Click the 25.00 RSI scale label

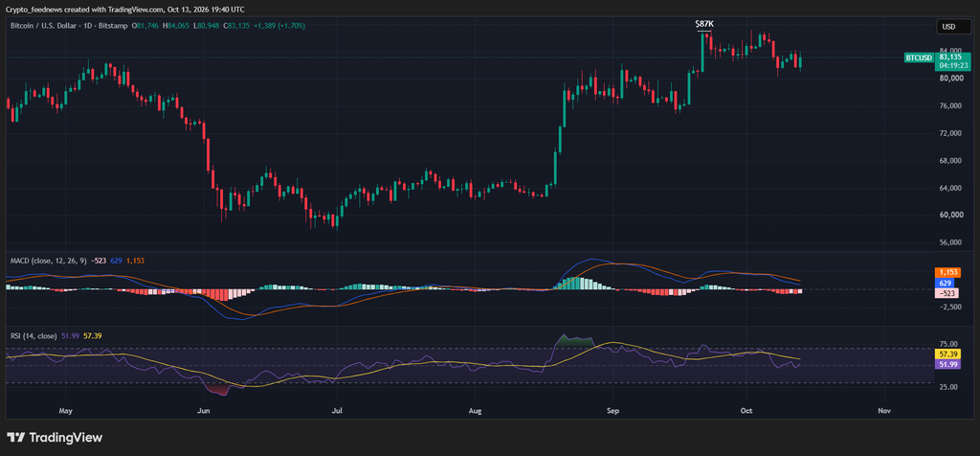[x=948, y=387]
